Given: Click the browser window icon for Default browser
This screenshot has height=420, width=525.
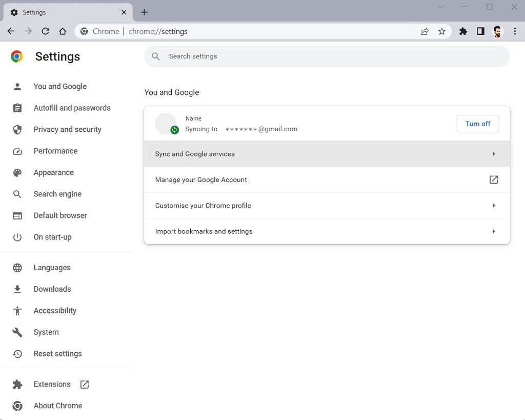Looking at the screenshot, I should (17, 216).
